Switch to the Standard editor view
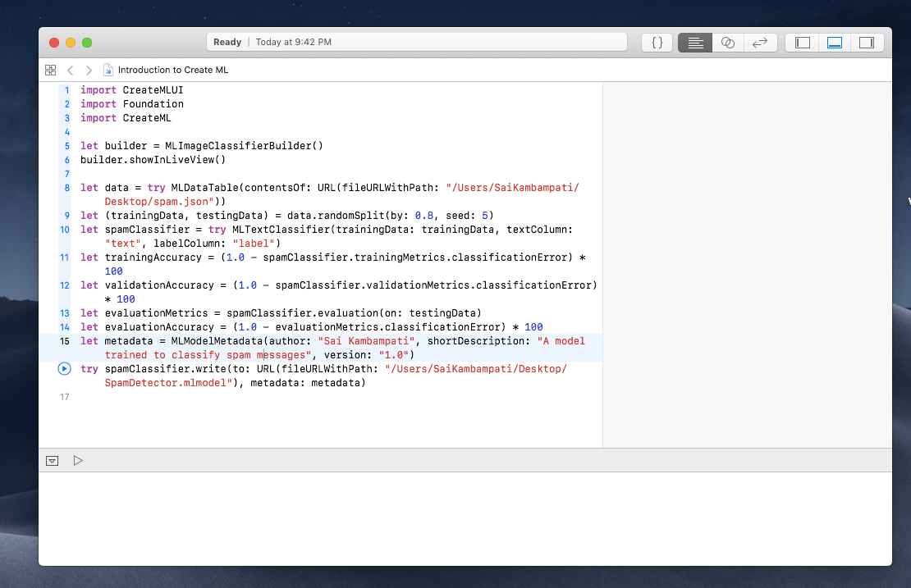The width and height of the screenshot is (911, 588). click(695, 43)
